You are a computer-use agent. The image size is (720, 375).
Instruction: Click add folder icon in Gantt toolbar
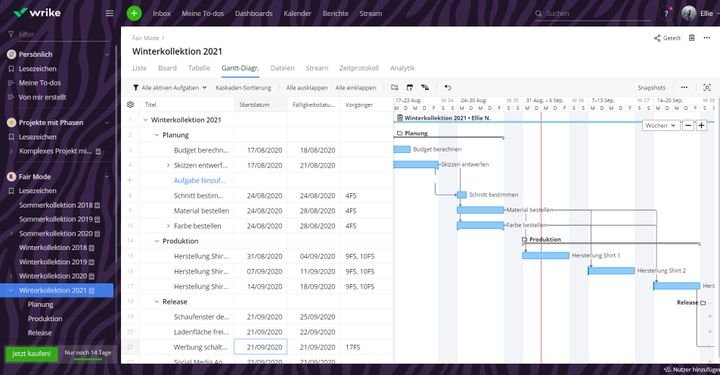point(394,87)
